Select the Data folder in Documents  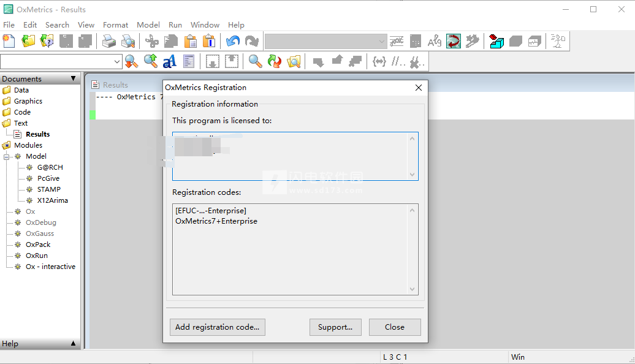pyautogui.click(x=21, y=90)
